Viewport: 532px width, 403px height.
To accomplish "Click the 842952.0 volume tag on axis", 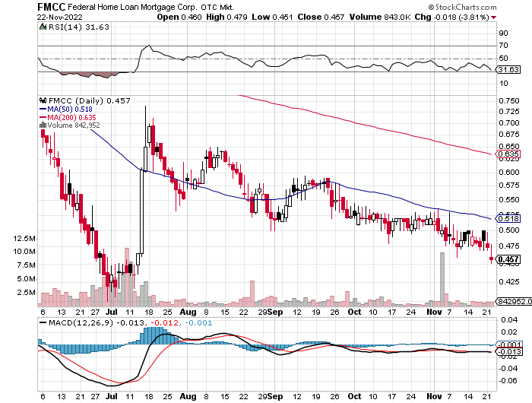I will [x=514, y=301].
